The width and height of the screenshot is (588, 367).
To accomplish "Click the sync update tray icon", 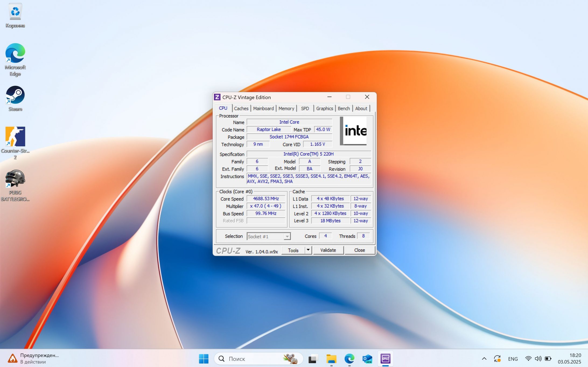I will [497, 359].
